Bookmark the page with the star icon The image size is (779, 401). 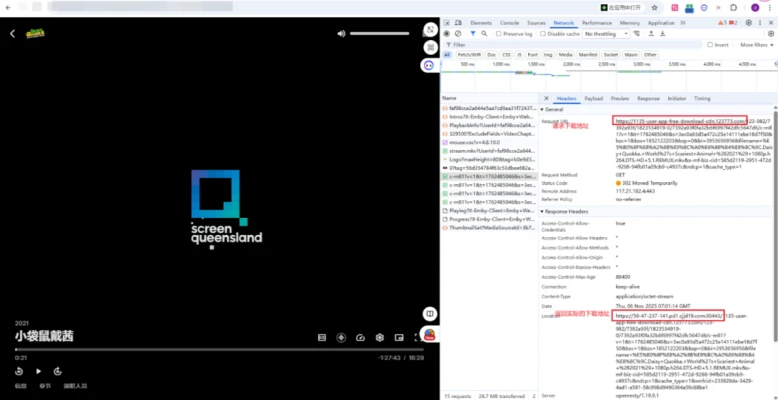654,7
